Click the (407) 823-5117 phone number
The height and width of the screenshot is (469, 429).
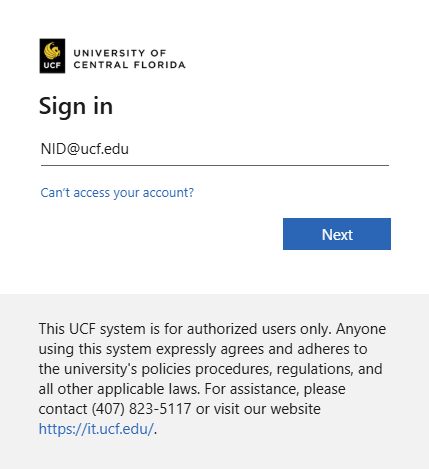click(x=142, y=409)
